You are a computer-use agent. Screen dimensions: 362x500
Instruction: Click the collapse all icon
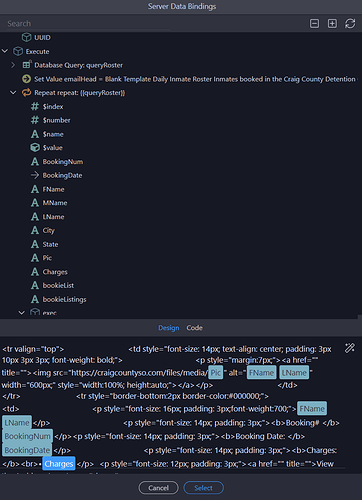pos(314,23)
